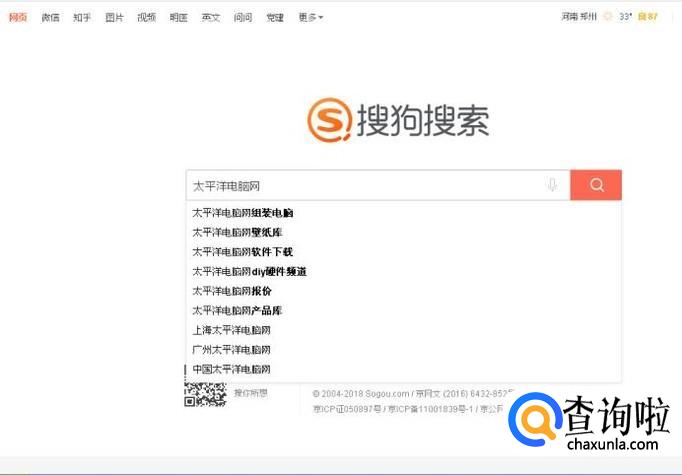Open the 英文 search tab
The height and width of the screenshot is (475, 682).
(211, 17)
